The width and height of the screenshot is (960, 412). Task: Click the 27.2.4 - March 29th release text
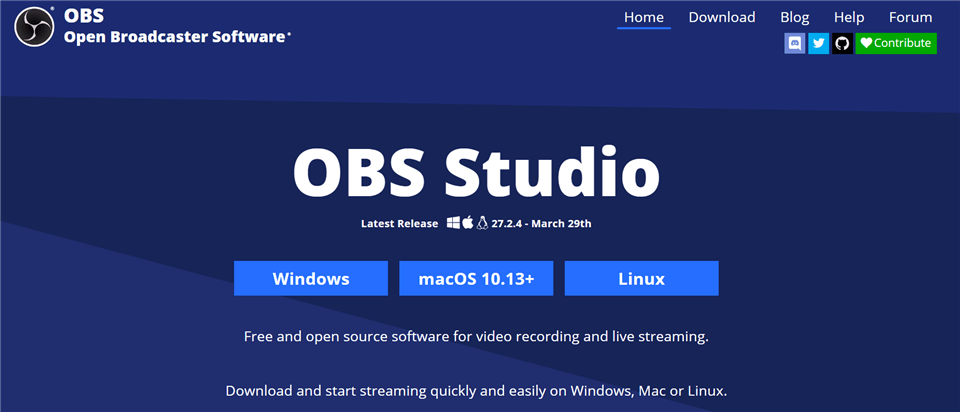pos(541,223)
